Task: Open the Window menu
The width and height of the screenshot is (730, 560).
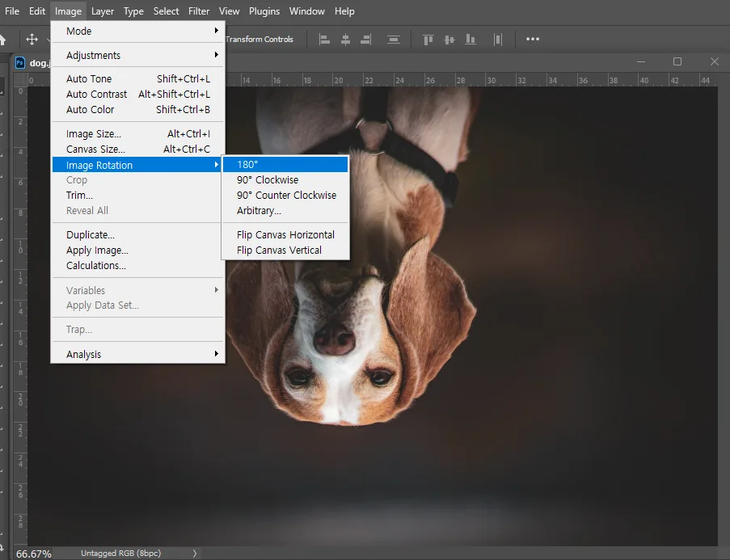Action: (307, 11)
